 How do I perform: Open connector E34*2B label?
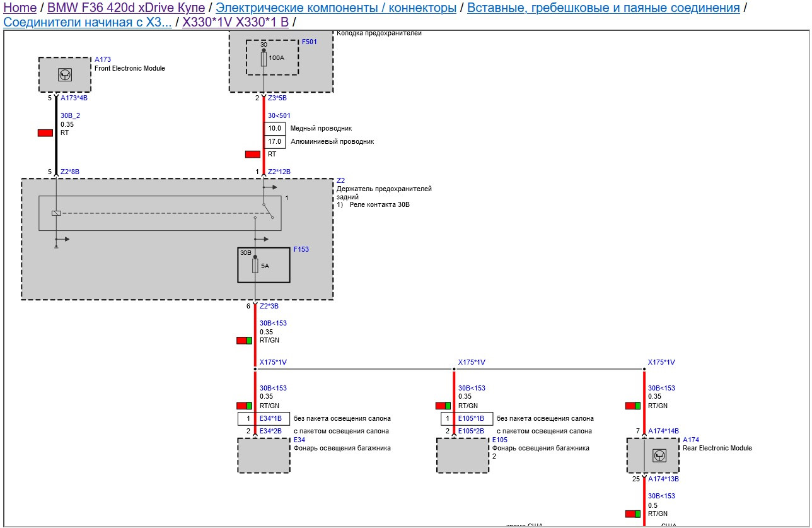pos(270,431)
